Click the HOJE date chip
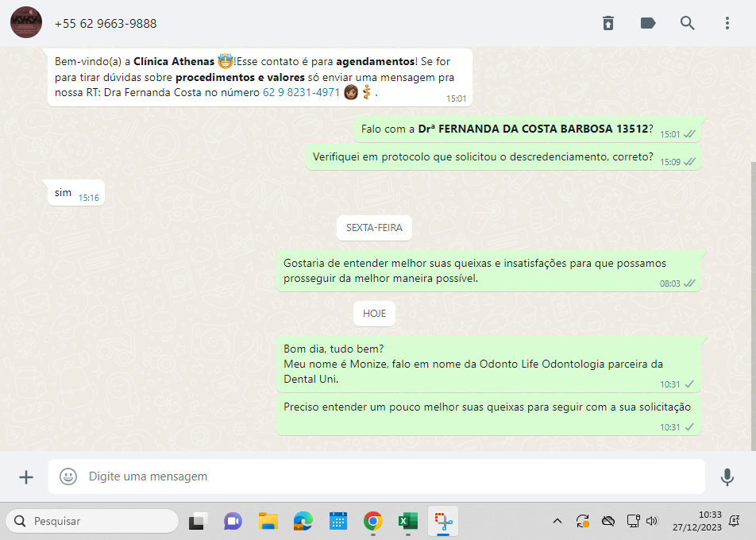The width and height of the screenshot is (756, 540). 374,314
